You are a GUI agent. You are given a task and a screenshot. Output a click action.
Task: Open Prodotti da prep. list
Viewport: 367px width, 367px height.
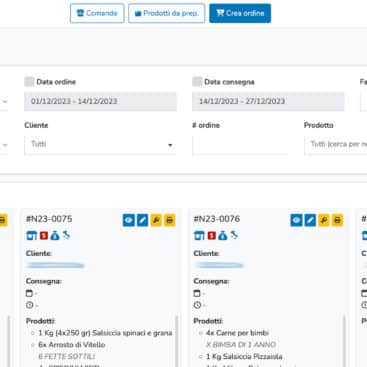(x=166, y=13)
